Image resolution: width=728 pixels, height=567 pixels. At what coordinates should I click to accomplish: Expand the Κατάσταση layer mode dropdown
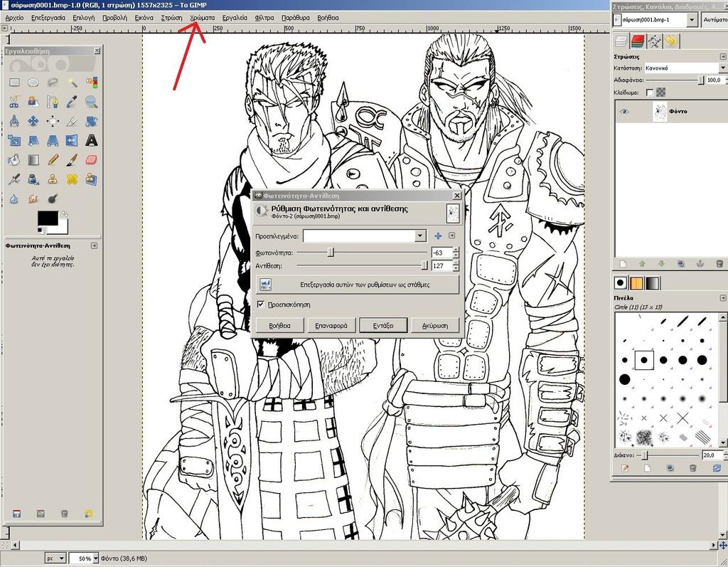722,68
